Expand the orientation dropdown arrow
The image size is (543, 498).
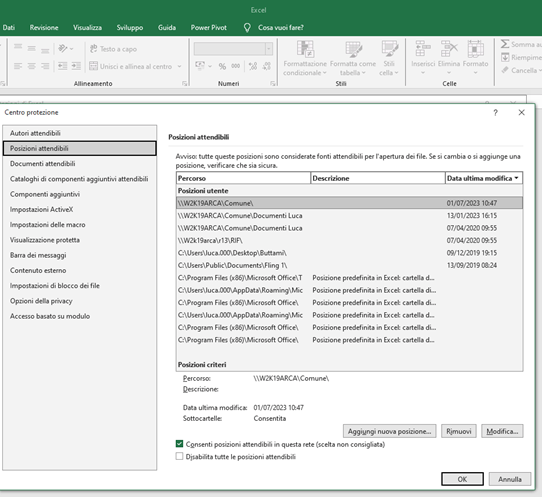pyautogui.click(x=72, y=48)
